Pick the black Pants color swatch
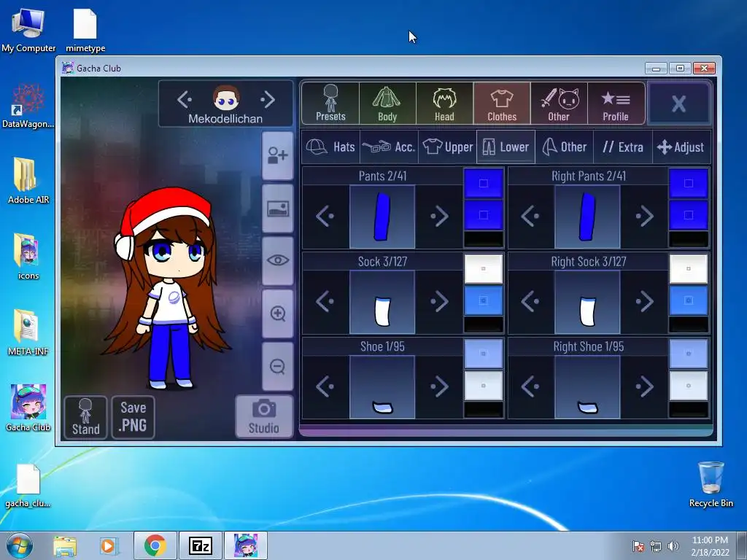 point(483,239)
